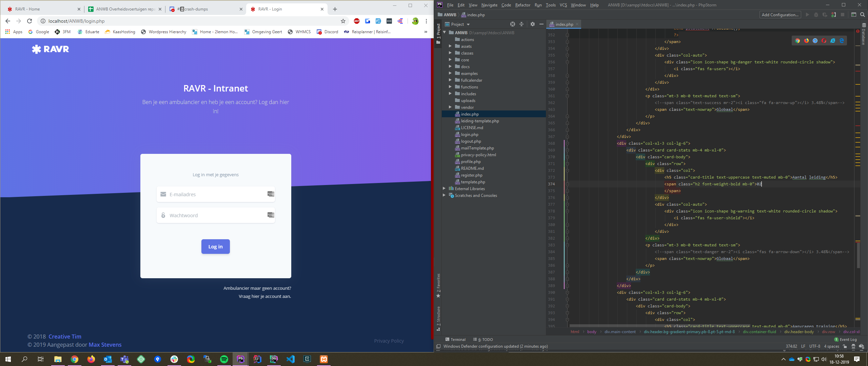Open preview in Opera browser icon
868x366 pixels.
coord(824,41)
